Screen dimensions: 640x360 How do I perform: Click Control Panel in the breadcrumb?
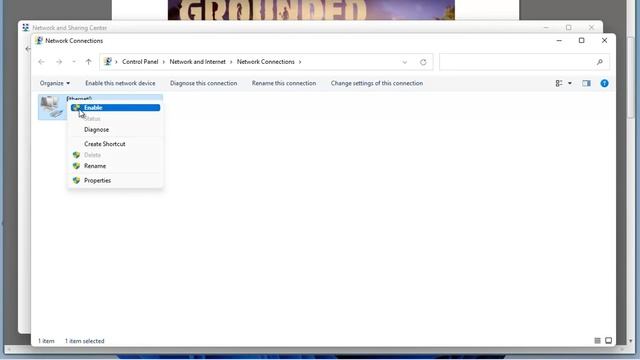click(140, 62)
